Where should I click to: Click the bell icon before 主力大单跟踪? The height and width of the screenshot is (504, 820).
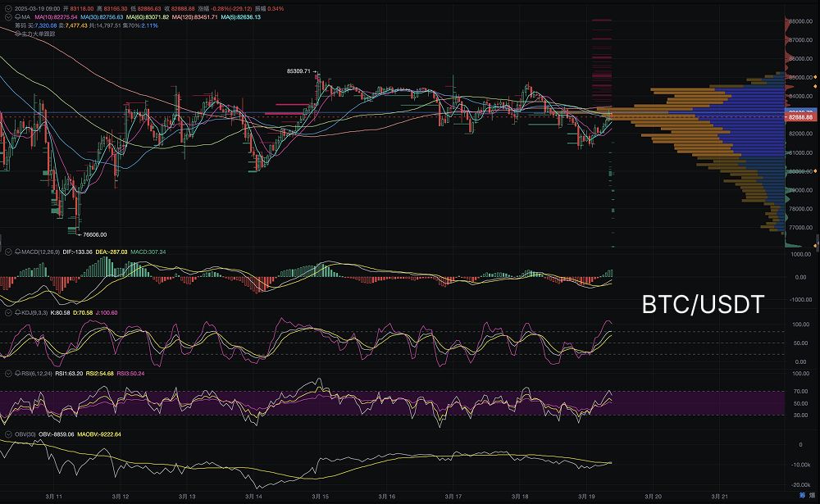pyautogui.click(x=16, y=34)
